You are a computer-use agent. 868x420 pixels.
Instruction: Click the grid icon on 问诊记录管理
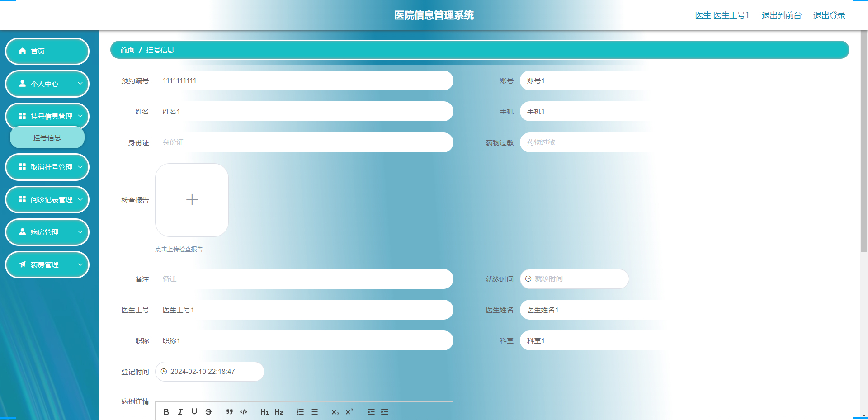click(22, 199)
